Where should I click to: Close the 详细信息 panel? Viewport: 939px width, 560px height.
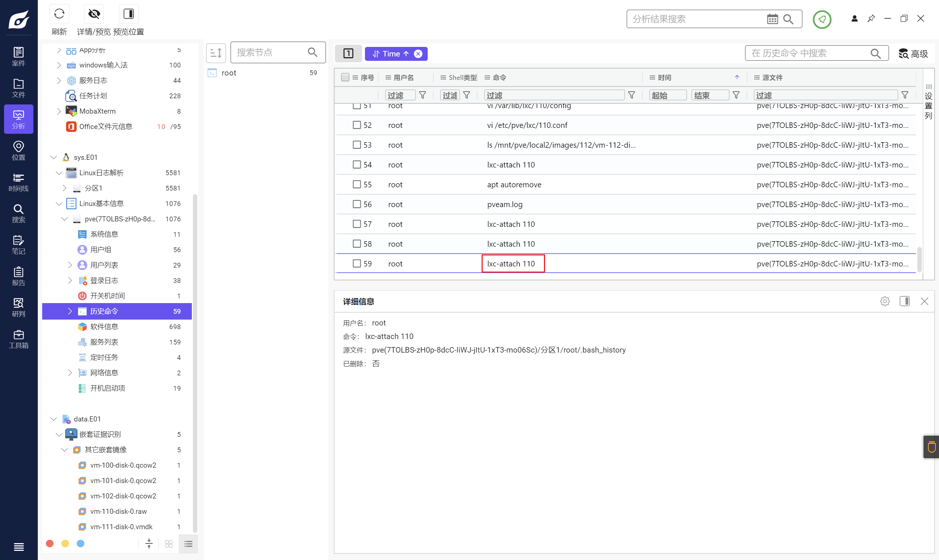tap(924, 301)
